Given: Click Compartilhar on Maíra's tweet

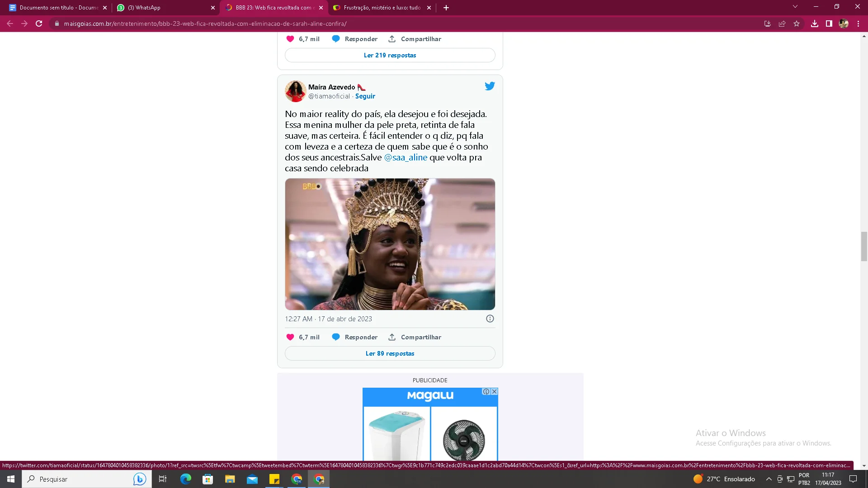Looking at the screenshot, I should (x=415, y=337).
